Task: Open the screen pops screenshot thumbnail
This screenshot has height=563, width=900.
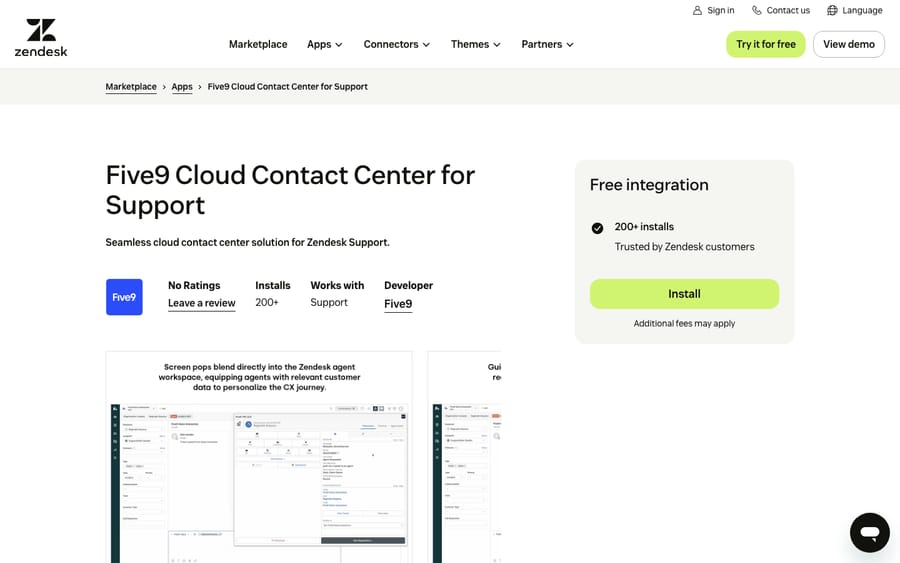Action: [259, 457]
